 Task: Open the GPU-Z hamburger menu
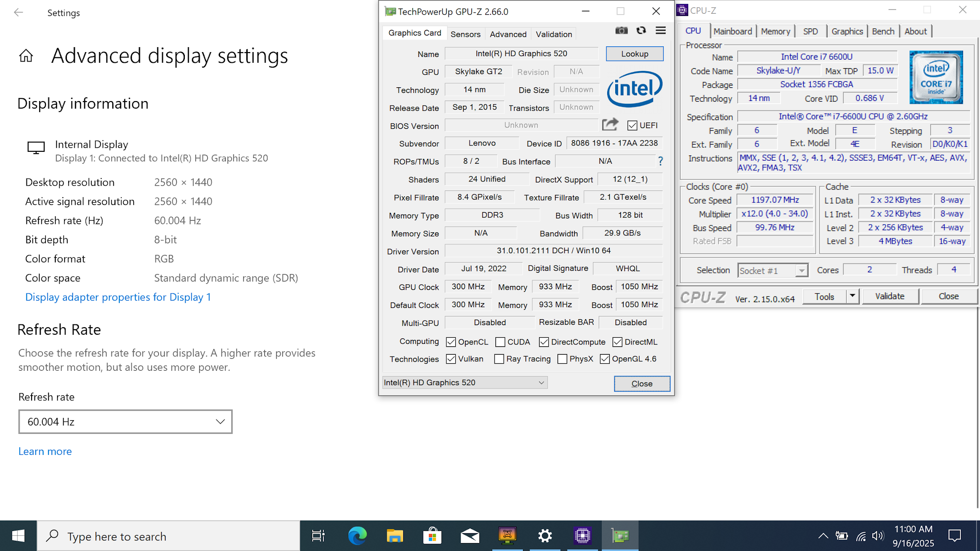661,30
